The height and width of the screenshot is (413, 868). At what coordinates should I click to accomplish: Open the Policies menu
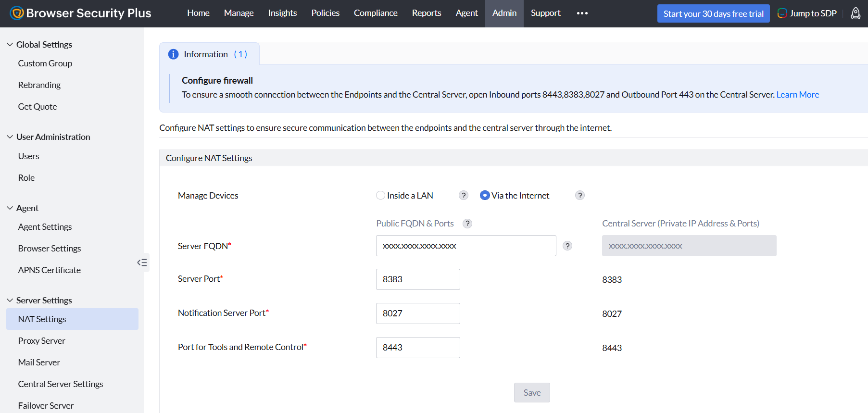(325, 13)
